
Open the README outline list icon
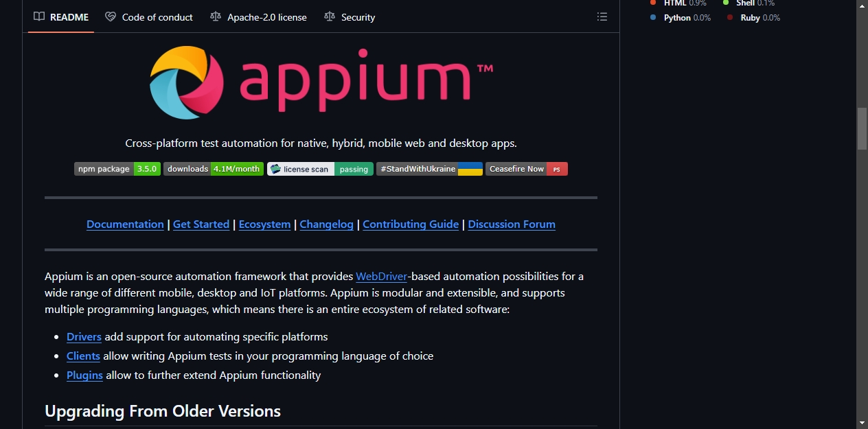tap(602, 16)
